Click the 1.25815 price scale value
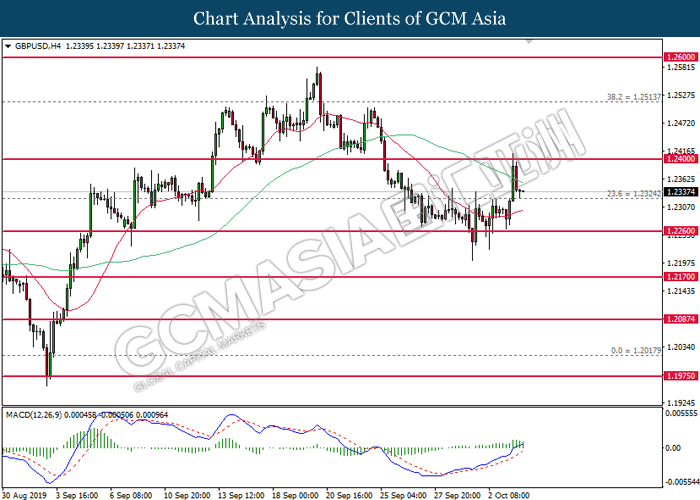This screenshot has width=700, height=500. point(681,67)
